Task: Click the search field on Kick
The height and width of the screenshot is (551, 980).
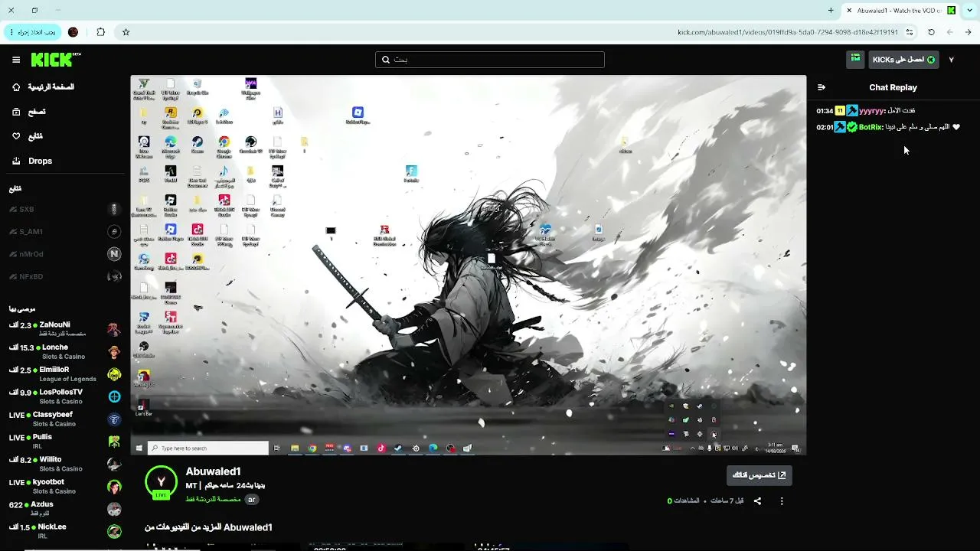Action: (x=490, y=60)
